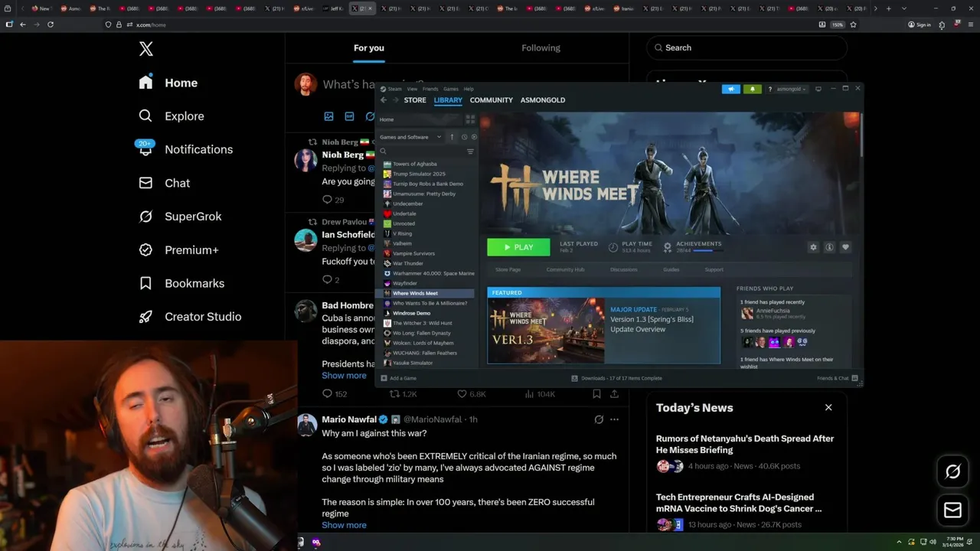Screen dimensions: 980x551
Task: Open Notifications in the X sidebar
Action: [x=185, y=149]
